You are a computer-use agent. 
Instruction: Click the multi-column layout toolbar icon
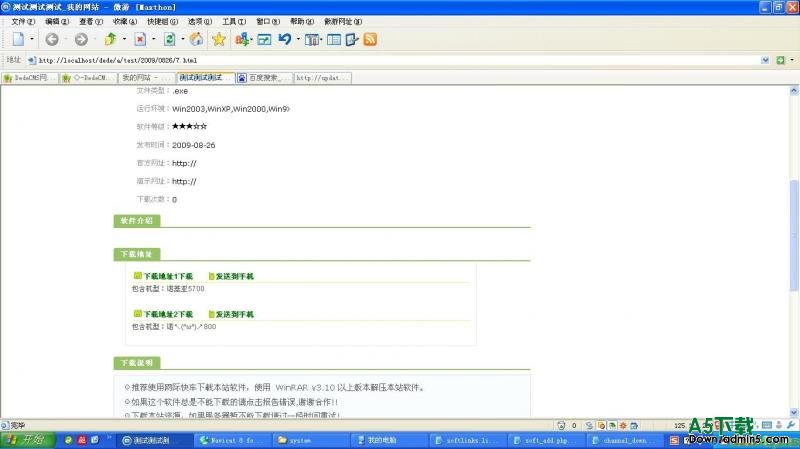pos(311,39)
